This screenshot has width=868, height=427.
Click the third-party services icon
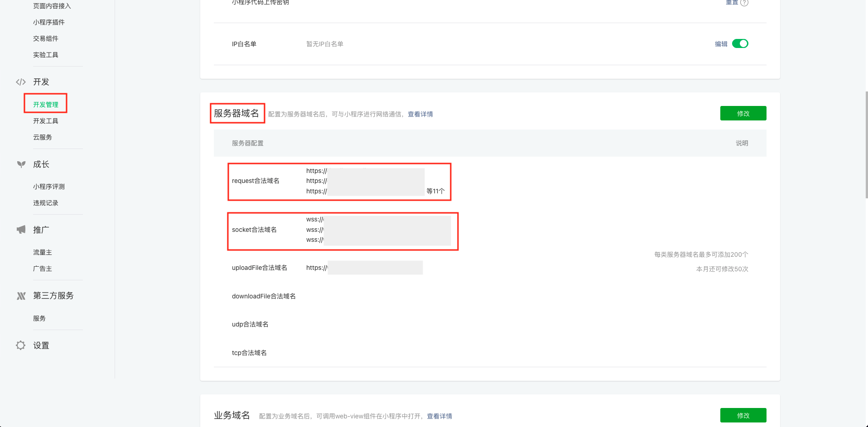[x=21, y=296]
